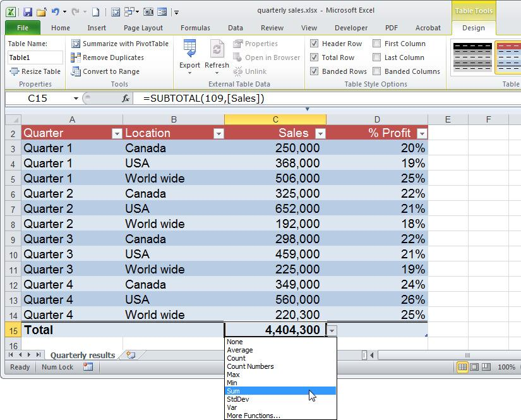
Task: Select More Functions... in the dropdown list
Action: 280,416
